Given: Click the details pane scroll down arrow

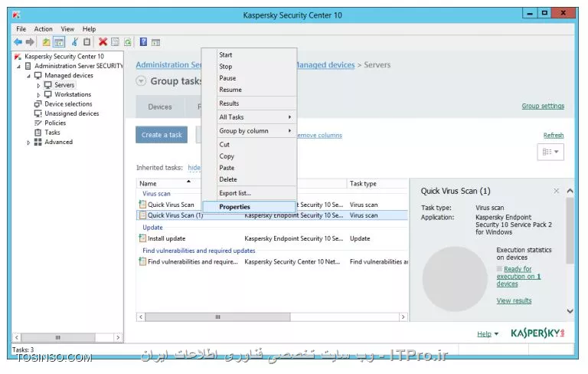Looking at the screenshot, I should click(x=570, y=311).
